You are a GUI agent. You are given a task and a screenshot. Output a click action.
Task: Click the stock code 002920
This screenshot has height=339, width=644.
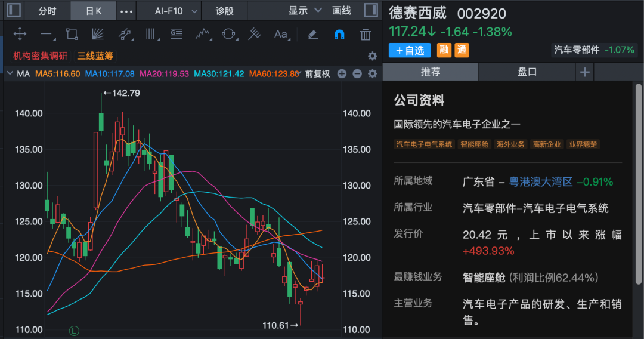(481, 14)
